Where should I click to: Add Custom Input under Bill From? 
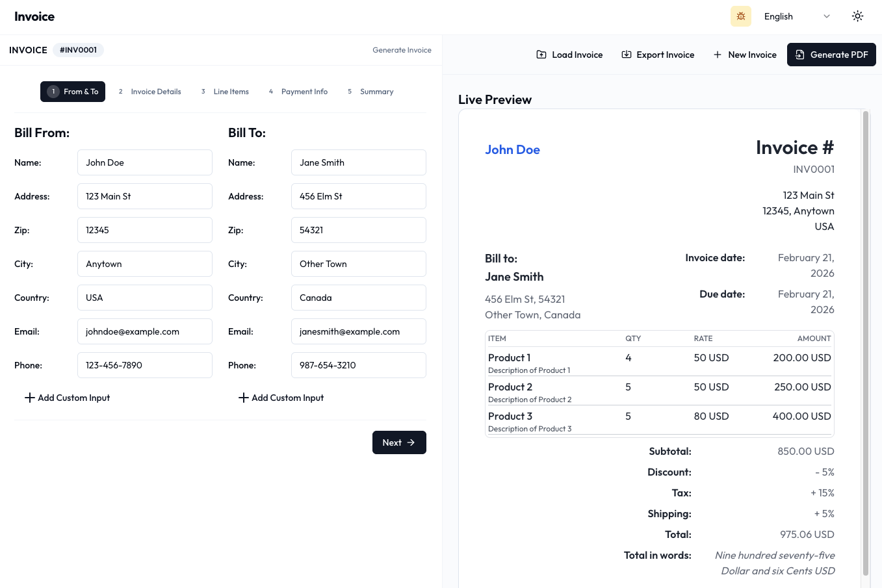[67, 398]
